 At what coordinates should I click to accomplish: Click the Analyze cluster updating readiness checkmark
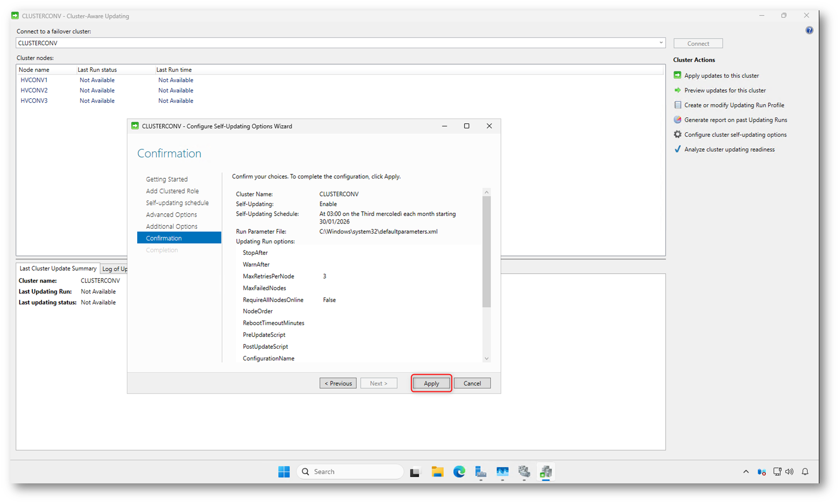coord(677,149)
